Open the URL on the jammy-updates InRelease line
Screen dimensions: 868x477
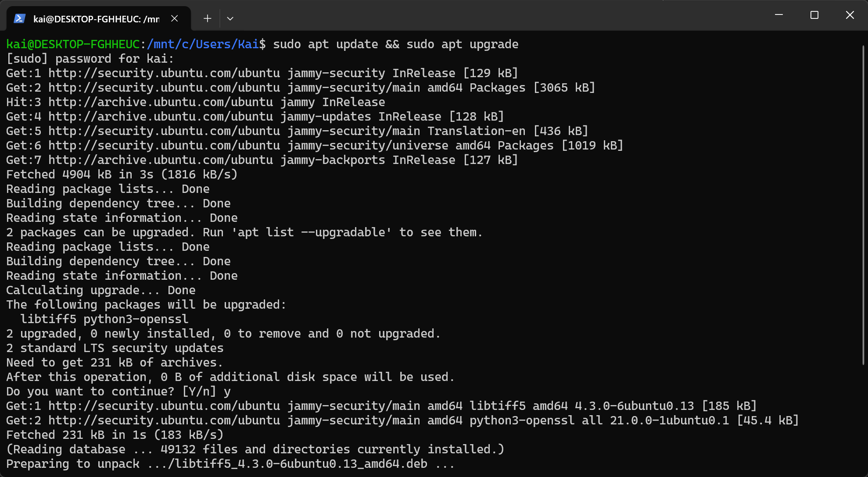[160, 117]
